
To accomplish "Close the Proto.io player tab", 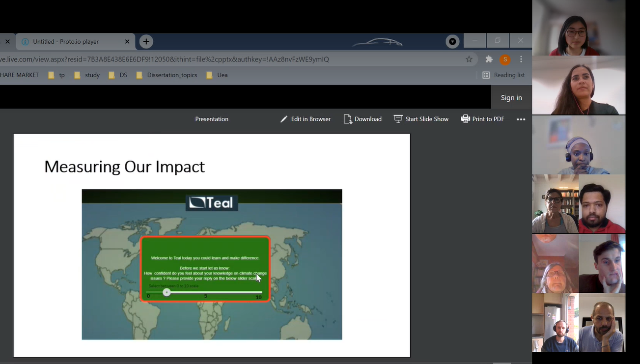I will click(127, 42).
